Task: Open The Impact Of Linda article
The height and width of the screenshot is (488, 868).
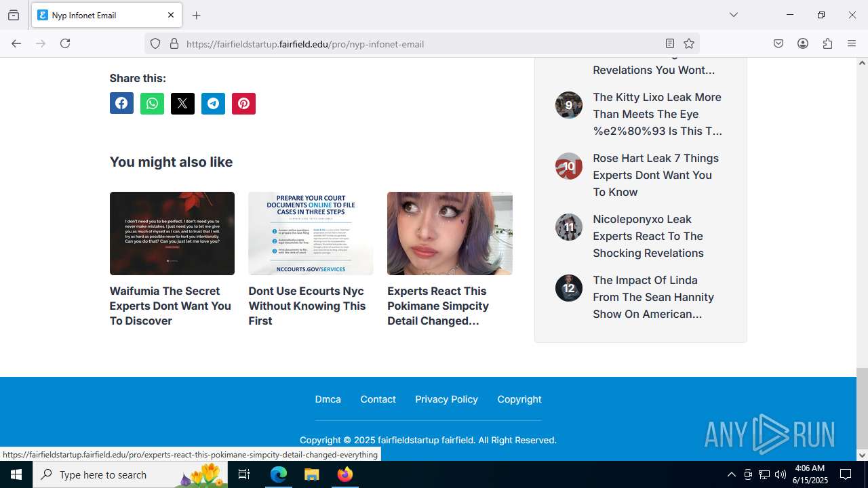Action: pyautogui.click(x=654, y=297)
